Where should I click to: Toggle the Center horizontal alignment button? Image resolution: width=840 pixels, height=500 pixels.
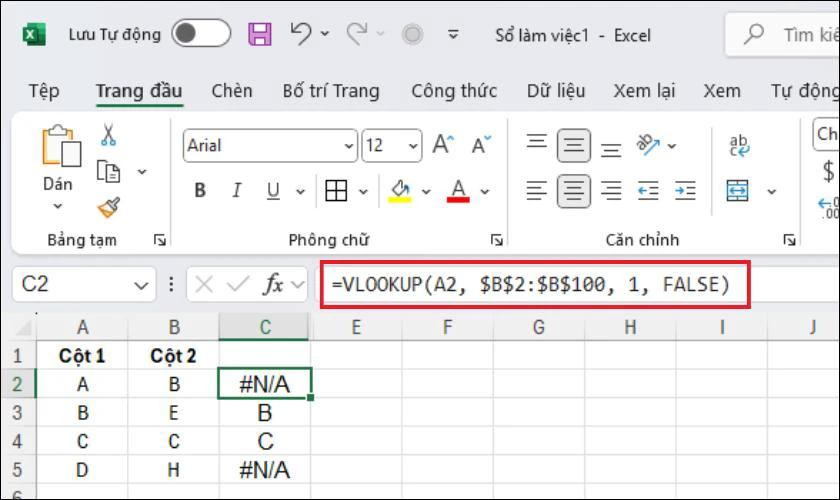point(574,191)
